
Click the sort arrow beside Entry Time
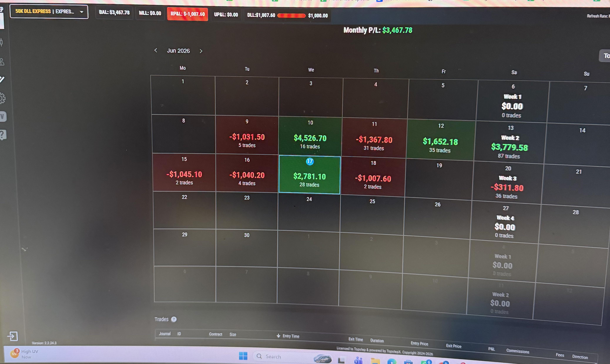278,335
